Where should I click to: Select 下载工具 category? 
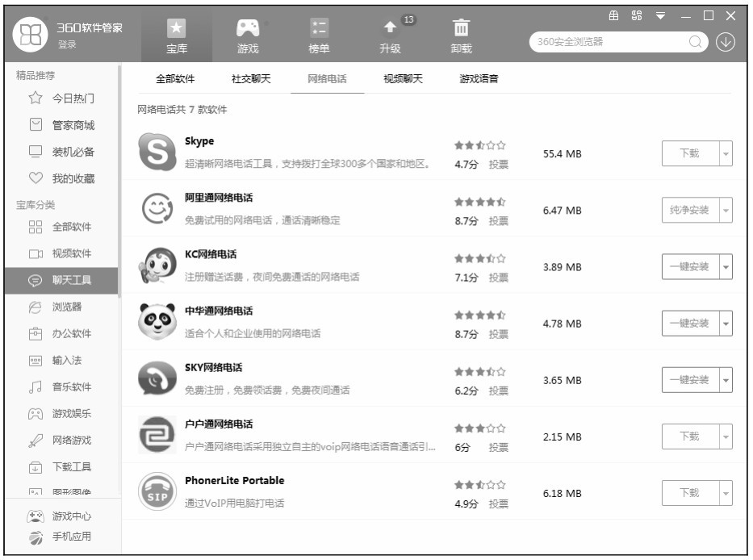coord(61,466)
